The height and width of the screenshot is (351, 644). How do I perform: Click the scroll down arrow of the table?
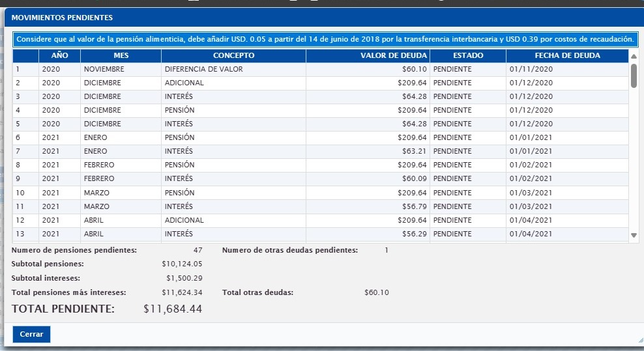pos(634,235)
